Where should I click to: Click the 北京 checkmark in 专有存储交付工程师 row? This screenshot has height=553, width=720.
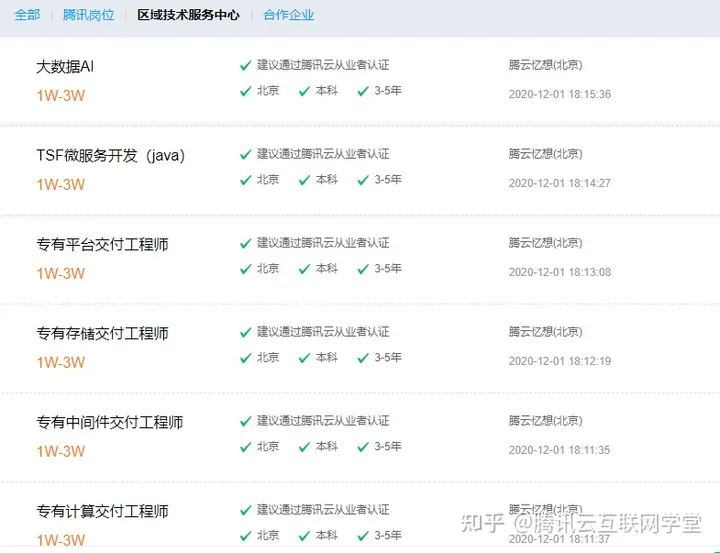click(x=246, y=358)
